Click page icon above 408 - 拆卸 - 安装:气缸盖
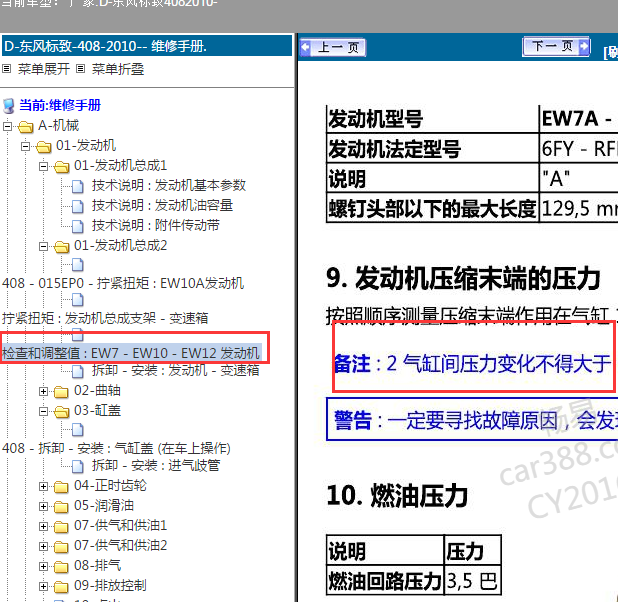Viewport: 618px width, 602px height. 78,430
